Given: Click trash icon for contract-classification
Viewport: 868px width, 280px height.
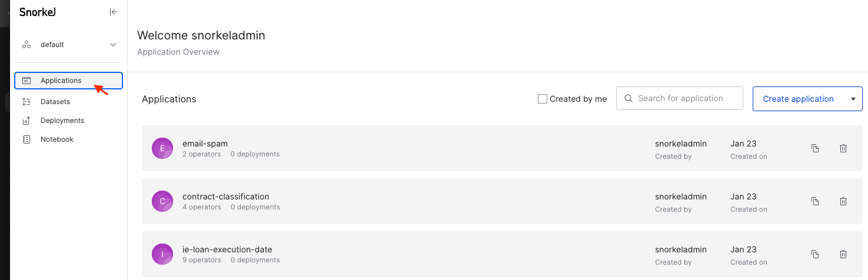Looking at the screenshot, I should point(843,201).
